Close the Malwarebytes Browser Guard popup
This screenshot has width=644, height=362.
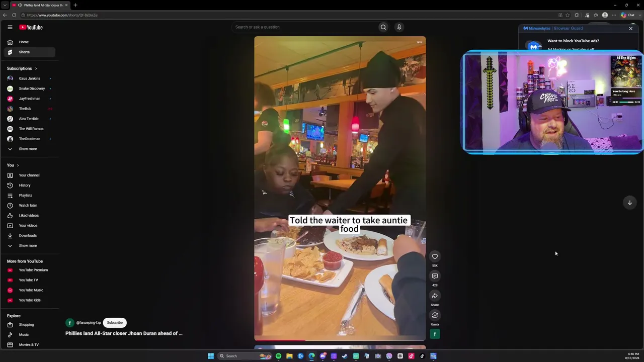click(x=630, y=29)
